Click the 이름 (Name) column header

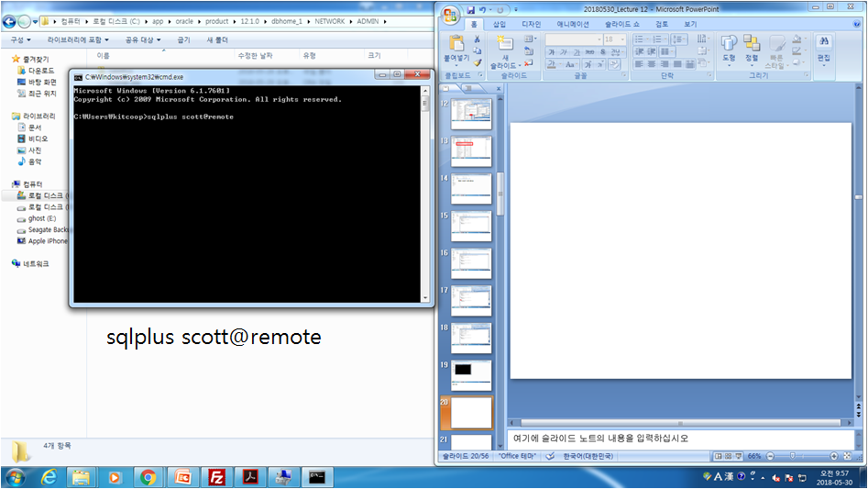(103, 55)
